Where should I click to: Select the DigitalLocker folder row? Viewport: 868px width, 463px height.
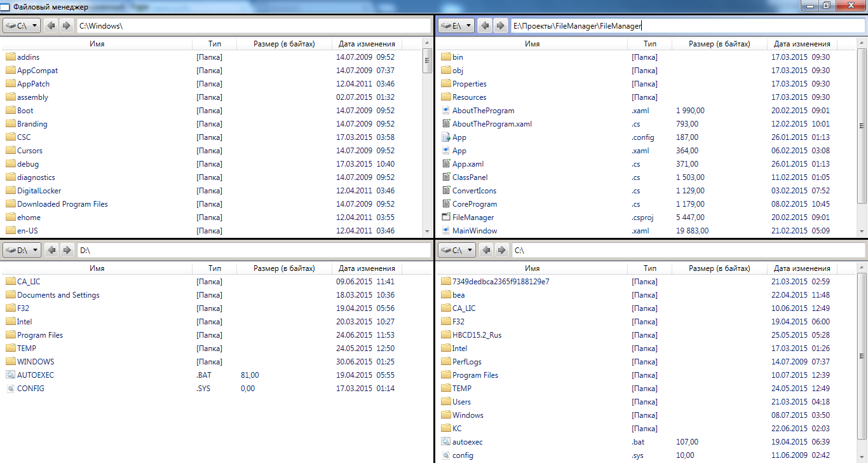212,191
